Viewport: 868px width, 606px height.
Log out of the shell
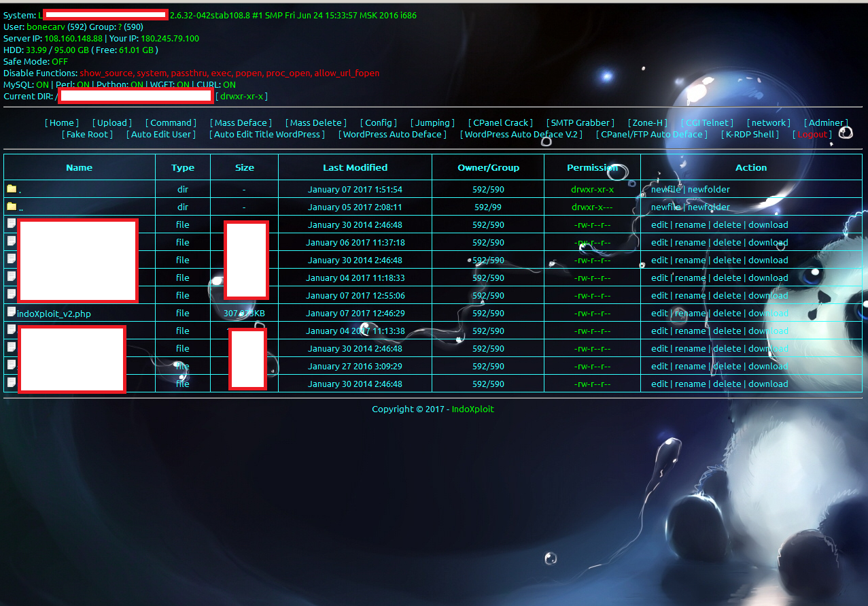[812, 134]
